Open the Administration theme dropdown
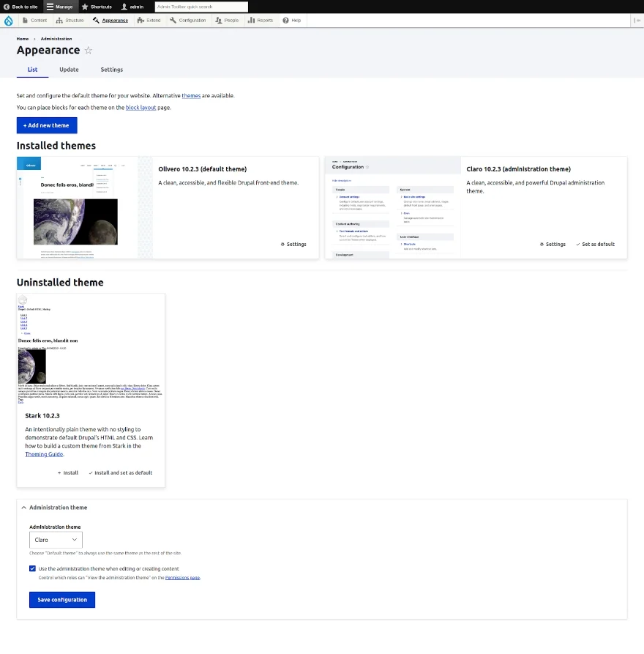Image resolution: width=644 pixels, height=654 pixels. pos(56,540)
